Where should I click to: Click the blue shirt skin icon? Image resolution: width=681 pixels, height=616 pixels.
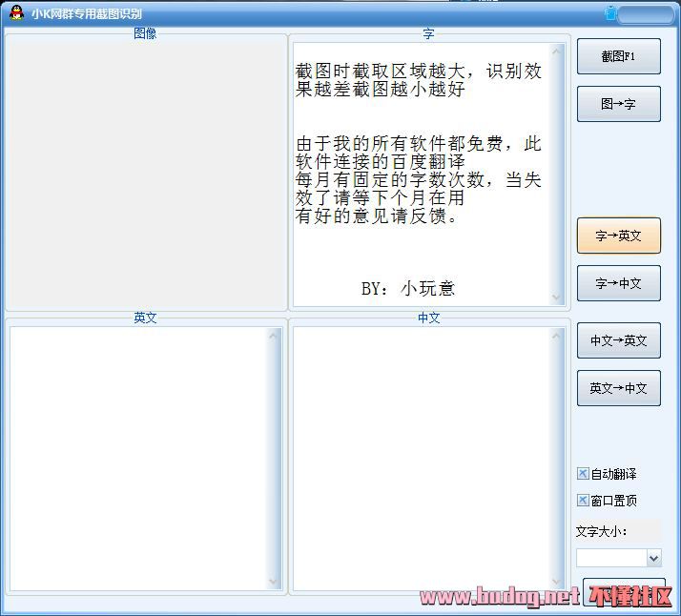(x=610, y=14)
